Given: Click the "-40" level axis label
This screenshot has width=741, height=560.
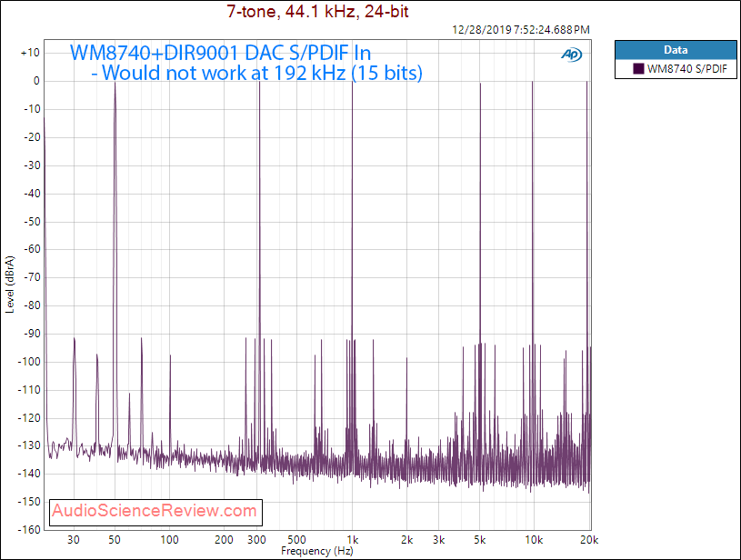Looking at the screenshot, I should click(x=32, y=194).
